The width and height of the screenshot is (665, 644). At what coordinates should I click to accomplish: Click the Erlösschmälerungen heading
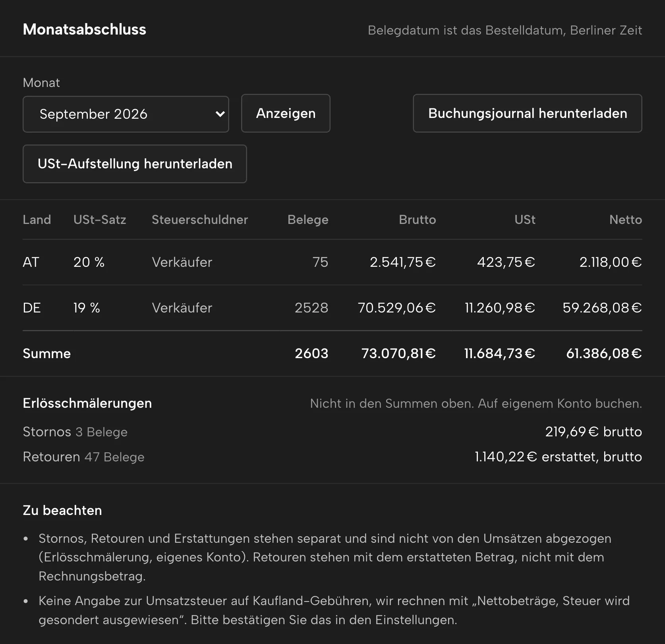click(87, 403)
